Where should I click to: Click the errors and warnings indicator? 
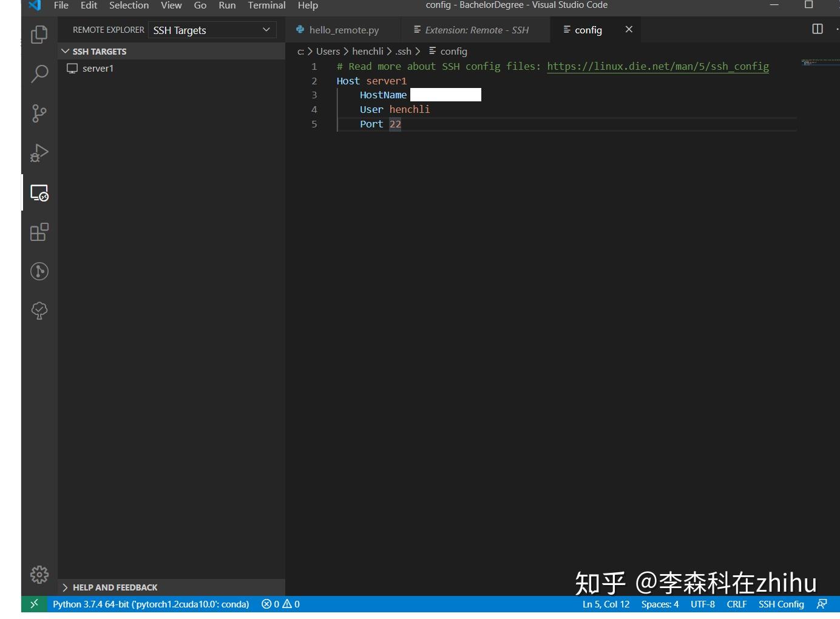point(280,604)
